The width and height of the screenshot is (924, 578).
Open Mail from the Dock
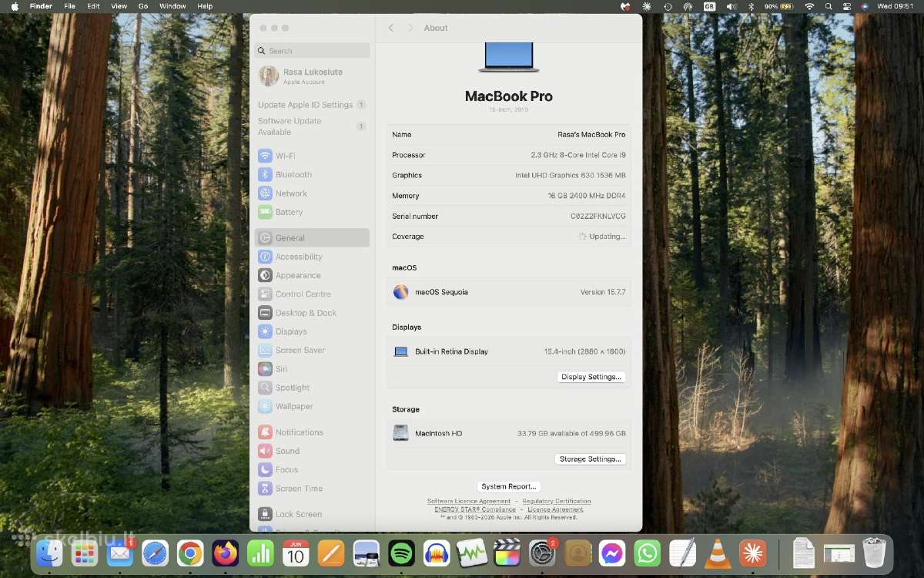120,553
